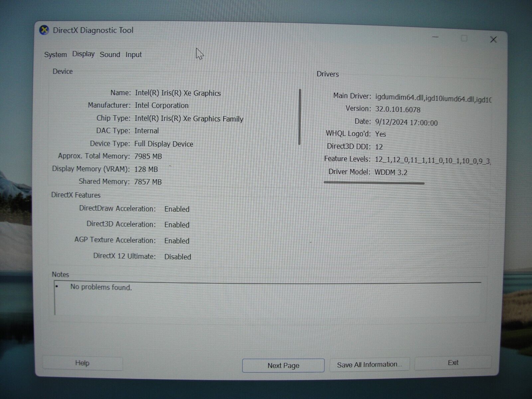Select shared memory value '7857 MB'

coord(148,182)
